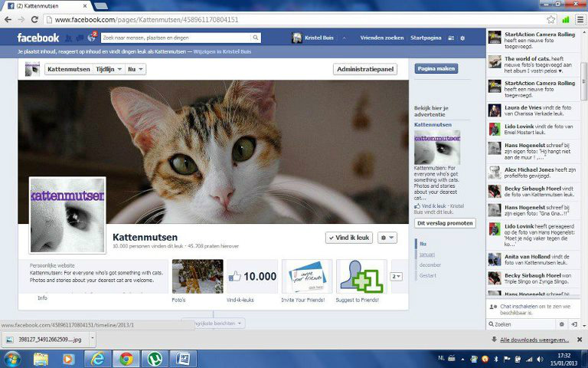Open friend requests icon in Facebook header
The height and width of the screenshot is (368, 588).
point(68,38)
